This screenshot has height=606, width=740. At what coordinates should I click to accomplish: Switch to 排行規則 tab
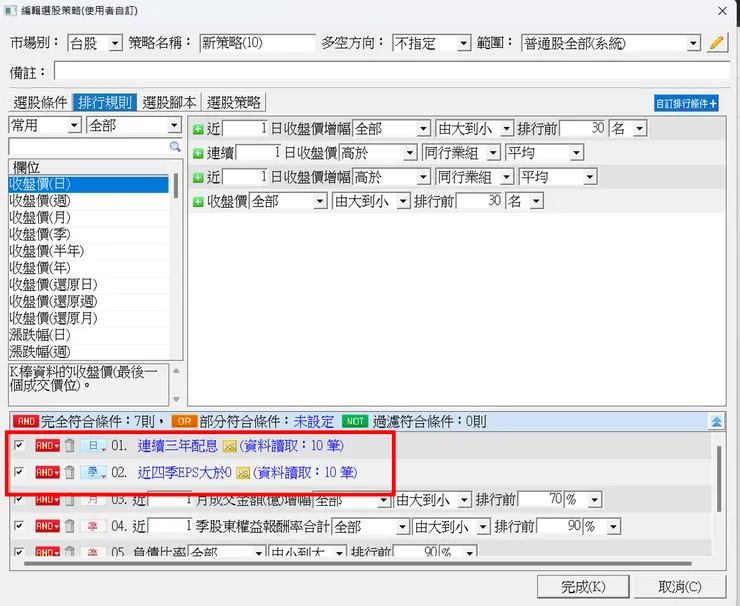[105, 102]
